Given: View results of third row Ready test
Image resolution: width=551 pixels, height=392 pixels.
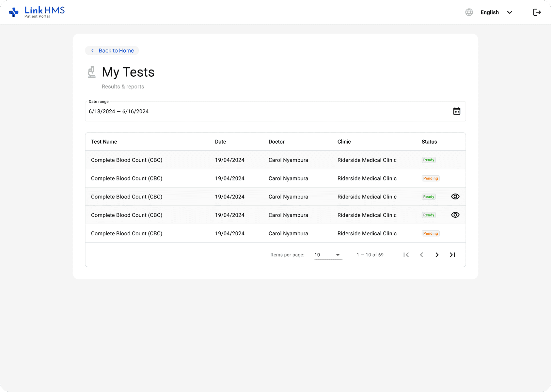Looking at the screenshot, I should coord(455,196).
